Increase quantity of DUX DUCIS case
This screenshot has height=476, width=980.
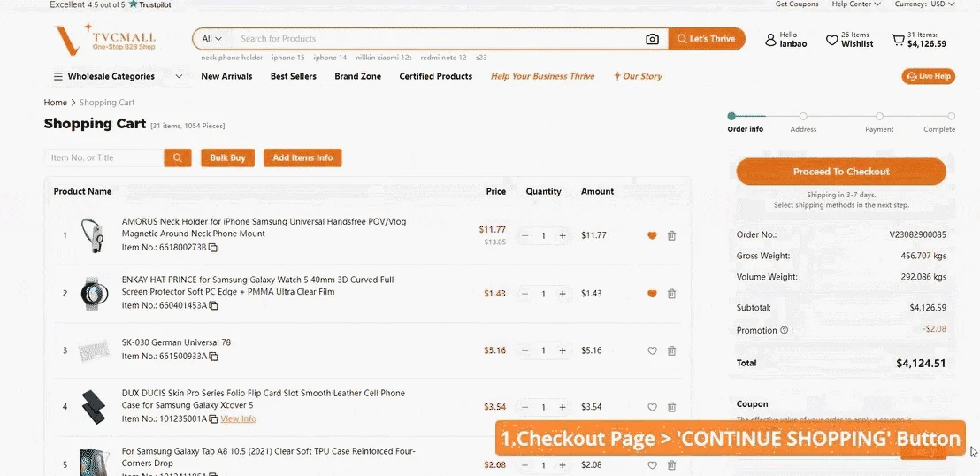tap(563, 407)
